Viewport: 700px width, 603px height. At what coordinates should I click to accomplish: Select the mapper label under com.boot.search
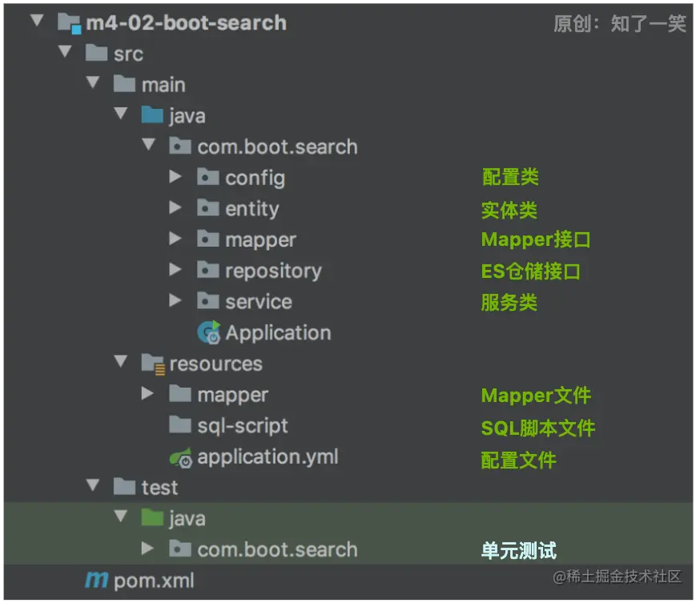[x=261, y=240]
